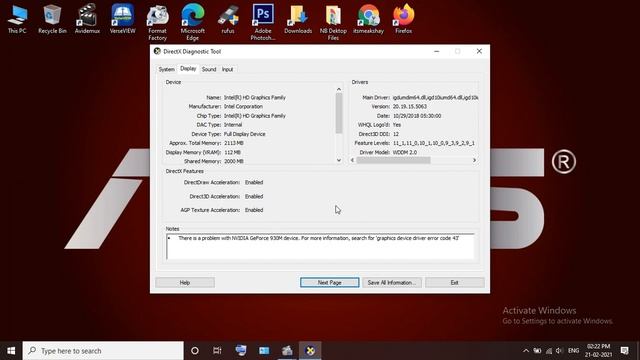Viewport: 640px width, 360px height.
Task: Open the Windows Start menu
Action: pyautogui.click(x=11, y=351)
